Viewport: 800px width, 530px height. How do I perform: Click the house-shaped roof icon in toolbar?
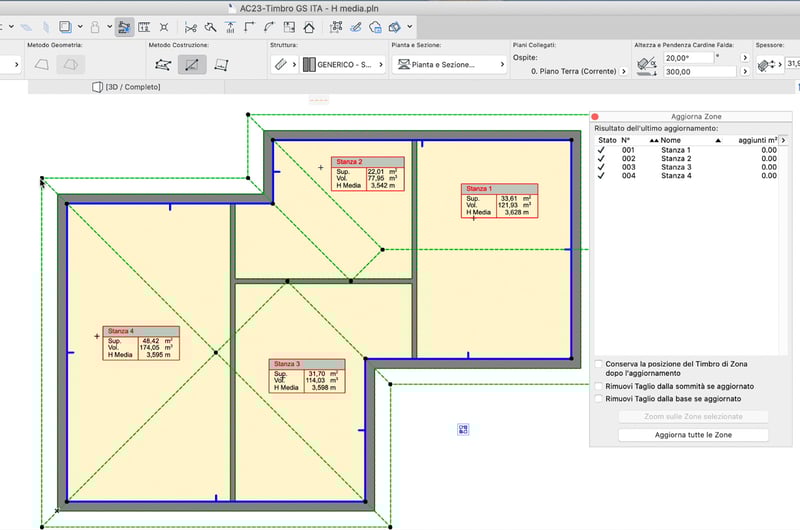[x=308, y=27]
